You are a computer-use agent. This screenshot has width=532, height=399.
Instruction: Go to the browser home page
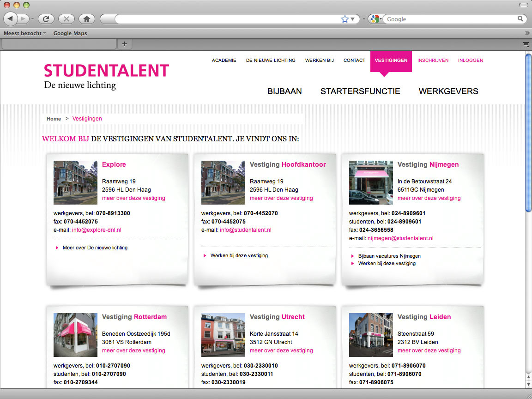pos(86,18)
